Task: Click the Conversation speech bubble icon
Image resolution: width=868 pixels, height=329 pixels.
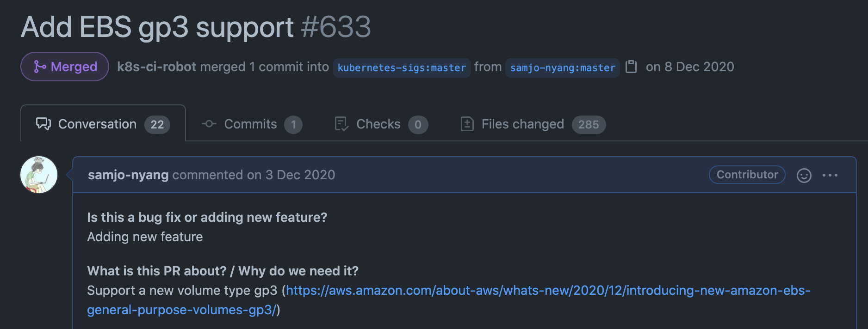Action: pos(43,124)
